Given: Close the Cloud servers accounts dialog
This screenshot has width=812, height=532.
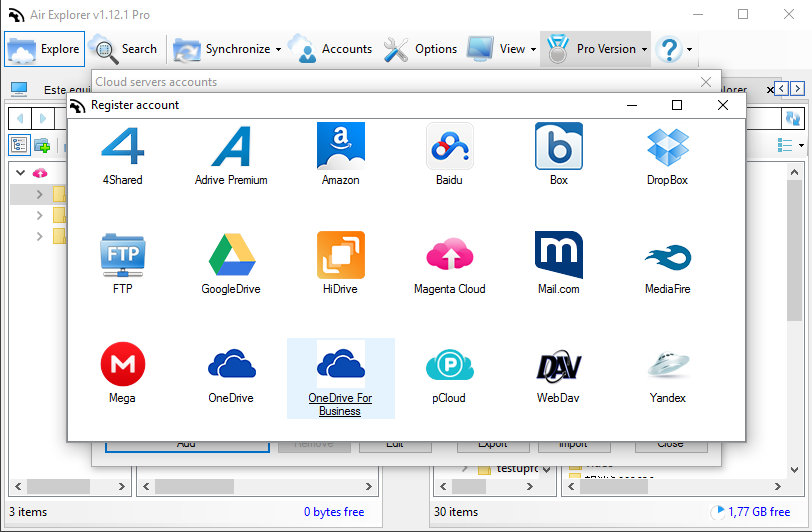Looking at the screenshot, I should pos(705,82).
